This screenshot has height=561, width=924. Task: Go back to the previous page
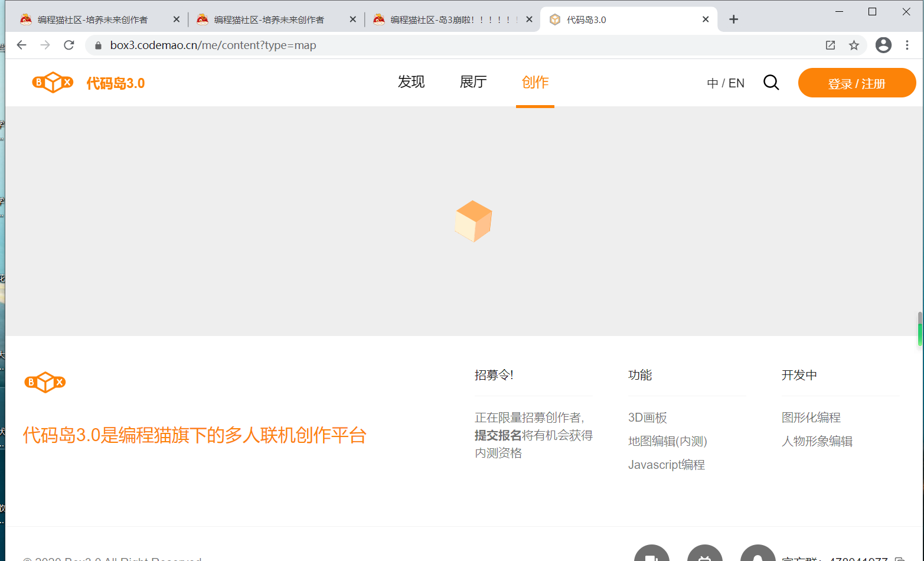(x=22, y=45)
